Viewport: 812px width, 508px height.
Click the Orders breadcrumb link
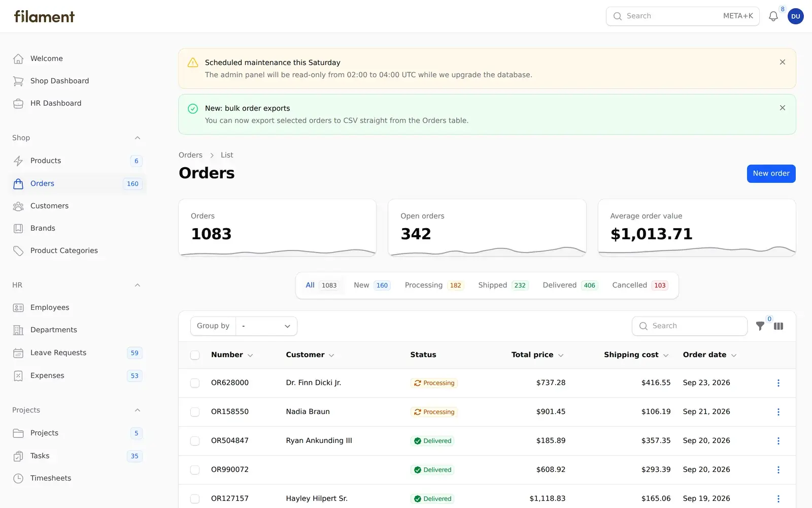(x=190, y=155)
